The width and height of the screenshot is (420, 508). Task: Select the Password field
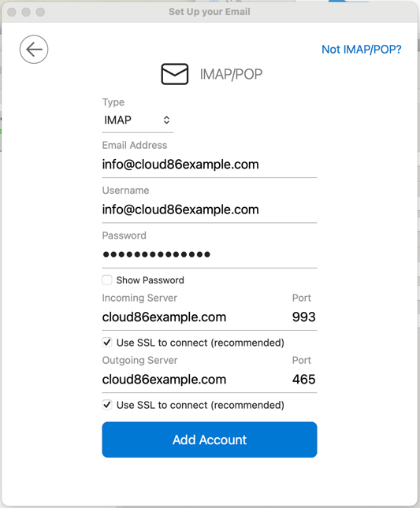click(210, 254)
